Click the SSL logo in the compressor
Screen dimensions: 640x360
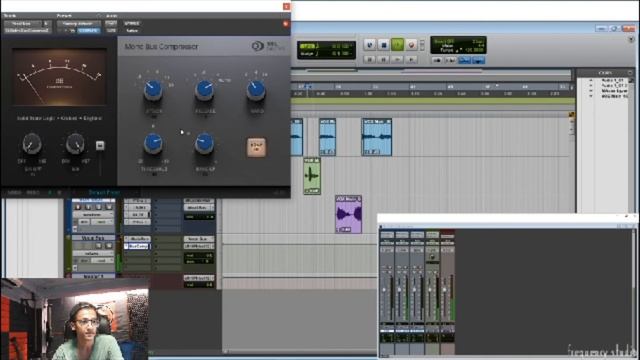tap(268, 46)
